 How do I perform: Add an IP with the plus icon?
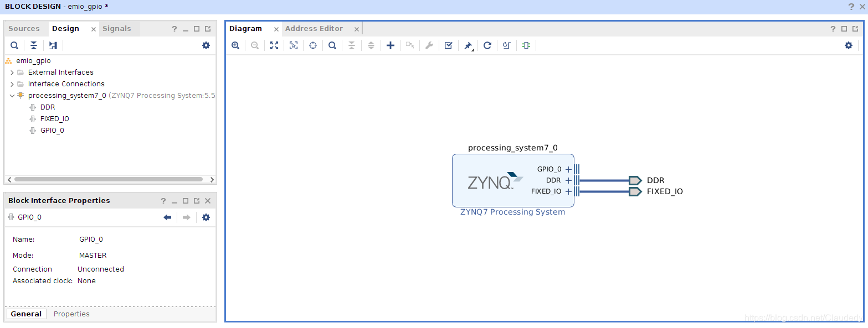pyautogui.click(x=391, y=45)
